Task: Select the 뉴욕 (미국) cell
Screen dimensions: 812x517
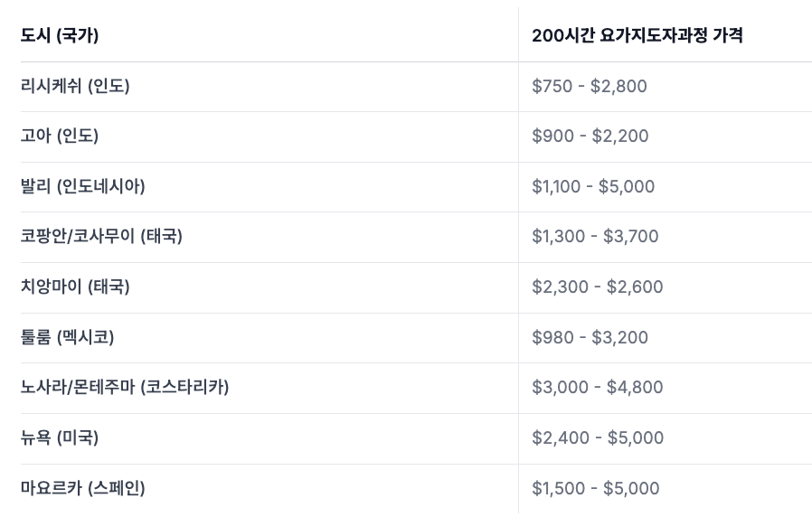Action: tap(60, 438)
